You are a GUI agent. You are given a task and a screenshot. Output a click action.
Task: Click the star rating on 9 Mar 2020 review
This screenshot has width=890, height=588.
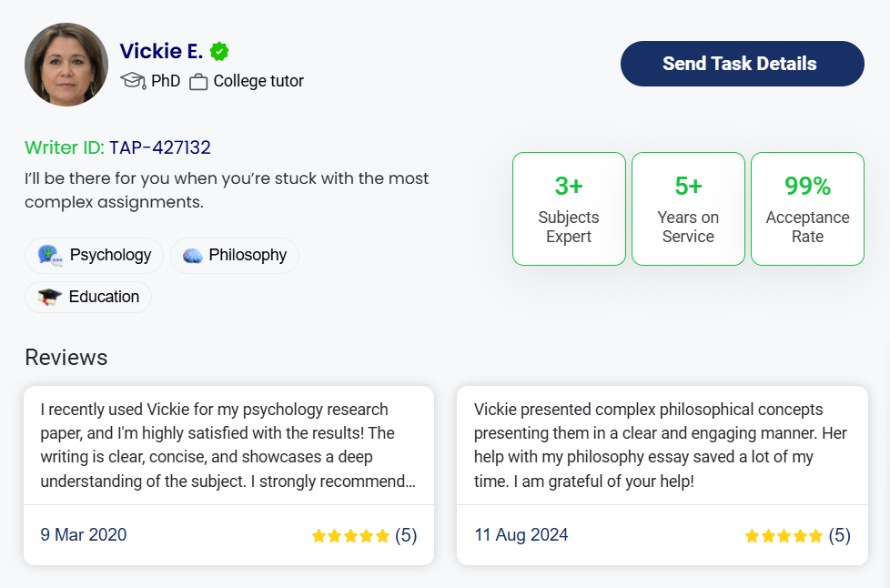click(x=350, y=536)
